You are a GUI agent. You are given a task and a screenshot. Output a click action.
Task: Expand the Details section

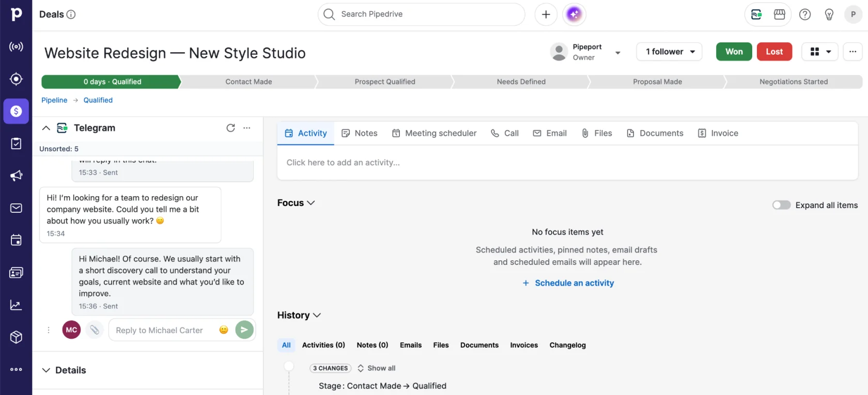click(46, 370)
